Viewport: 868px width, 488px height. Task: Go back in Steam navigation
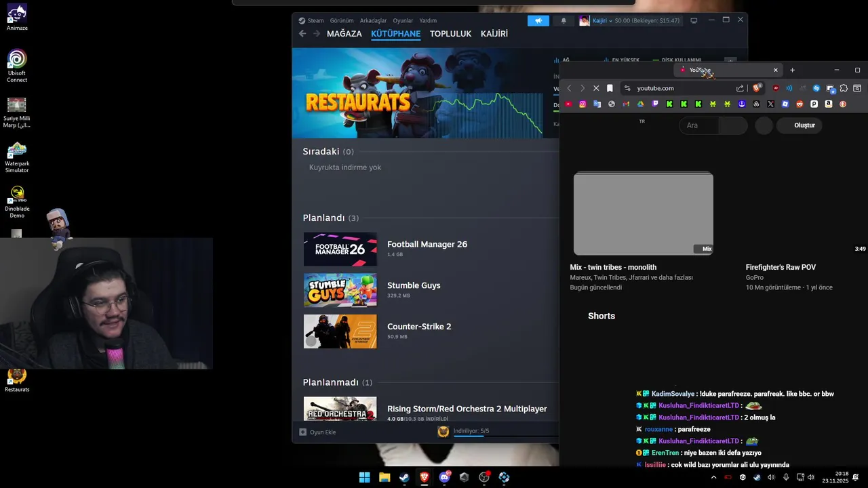(x=302, y=34)
